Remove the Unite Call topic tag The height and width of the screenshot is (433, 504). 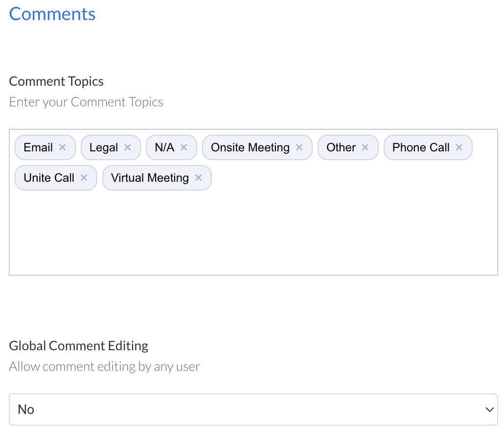tap(84, 178)
